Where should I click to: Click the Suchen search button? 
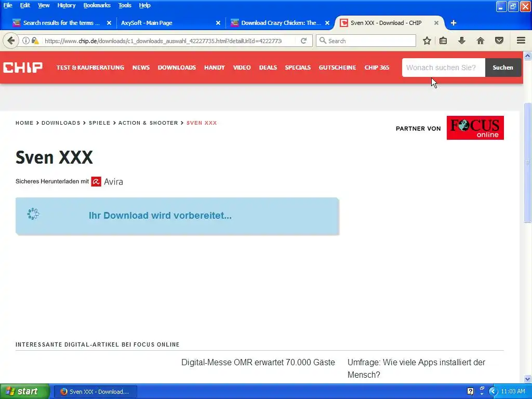click(x=503, y=68)
